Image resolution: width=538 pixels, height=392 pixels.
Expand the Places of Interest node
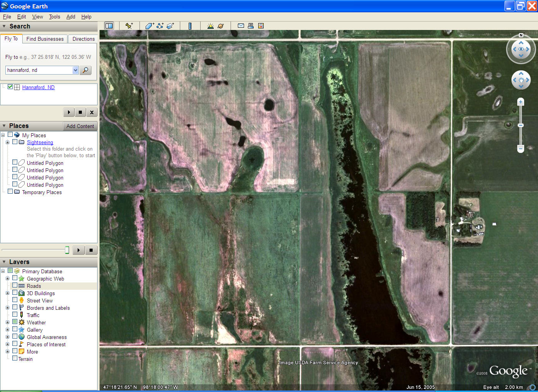(x=7, y=344)
